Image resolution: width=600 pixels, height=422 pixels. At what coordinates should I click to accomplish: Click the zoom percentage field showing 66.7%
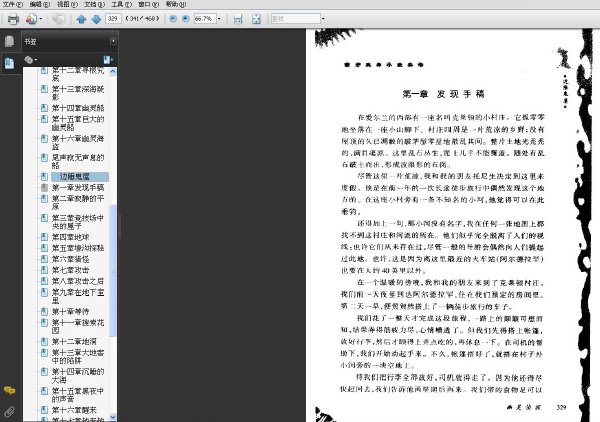(205, 18)
